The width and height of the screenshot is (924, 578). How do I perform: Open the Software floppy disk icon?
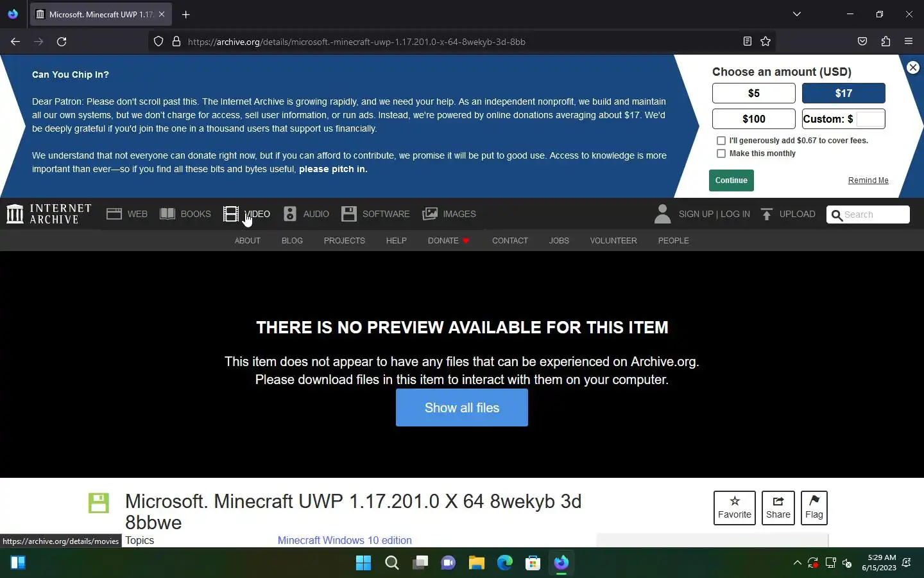[349, 214]
